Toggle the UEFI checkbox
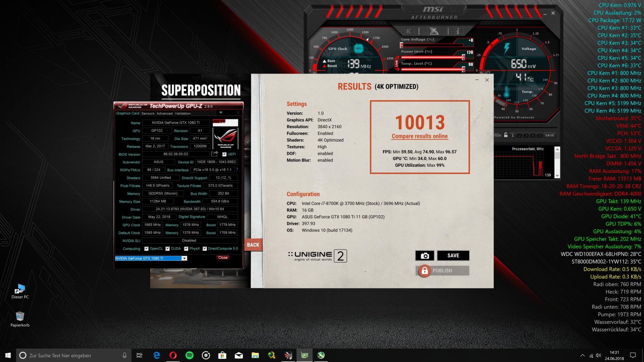This screenshot has height=362, width=644. tap(224, 154)
